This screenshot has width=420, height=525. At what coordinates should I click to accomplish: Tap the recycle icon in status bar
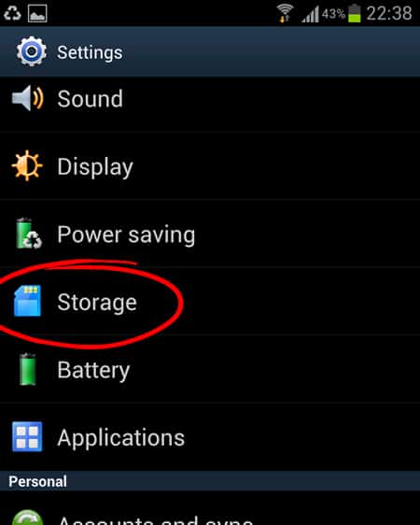(x=12, y=14)
